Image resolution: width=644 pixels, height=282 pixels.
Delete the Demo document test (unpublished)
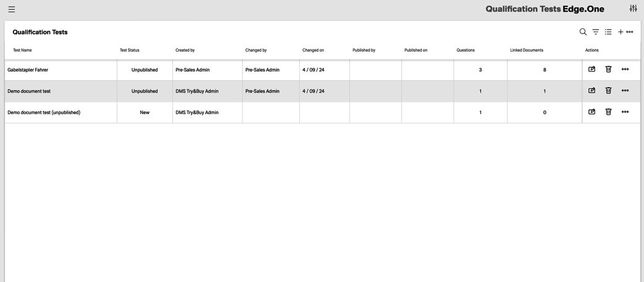point(608,112)
